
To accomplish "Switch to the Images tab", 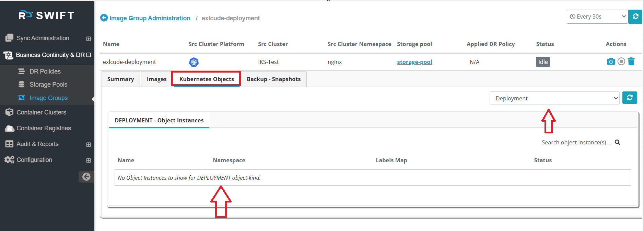I will click(x=156, y=79).
